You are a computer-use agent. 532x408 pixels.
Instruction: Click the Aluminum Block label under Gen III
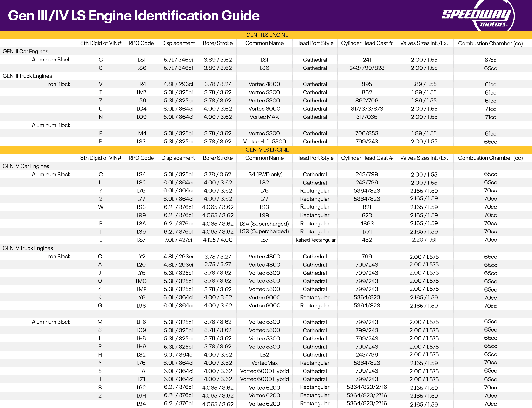coord(51,60)
